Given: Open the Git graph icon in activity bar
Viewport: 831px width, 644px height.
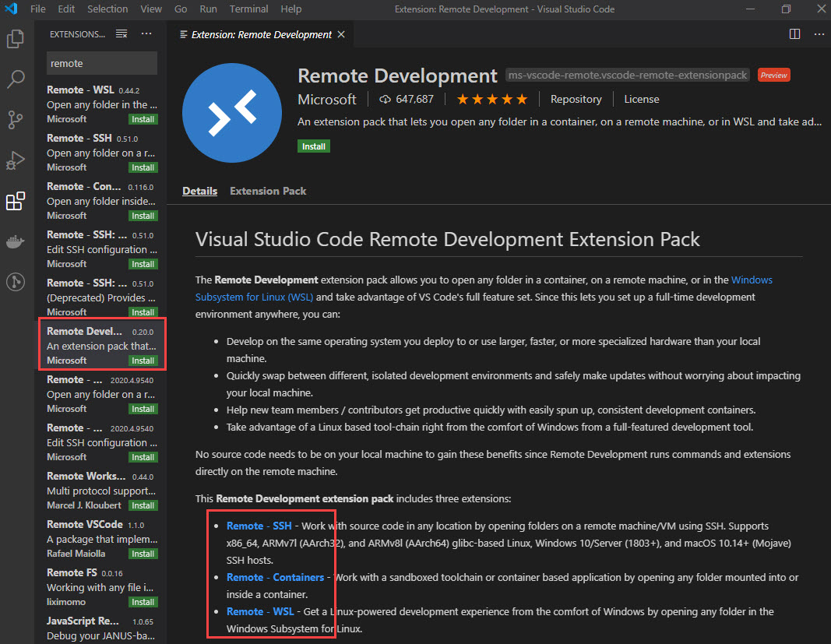Looking at the screenshot, I should pos(16,282).
